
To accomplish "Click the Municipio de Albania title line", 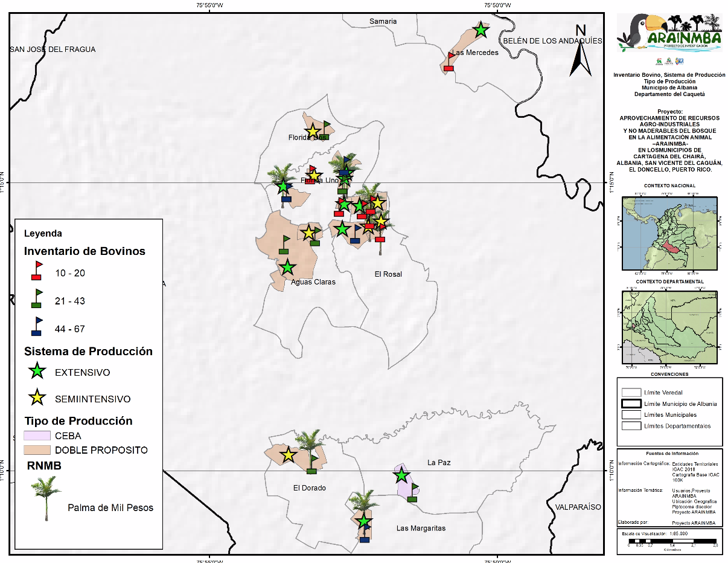I will [x=669, y=88].
